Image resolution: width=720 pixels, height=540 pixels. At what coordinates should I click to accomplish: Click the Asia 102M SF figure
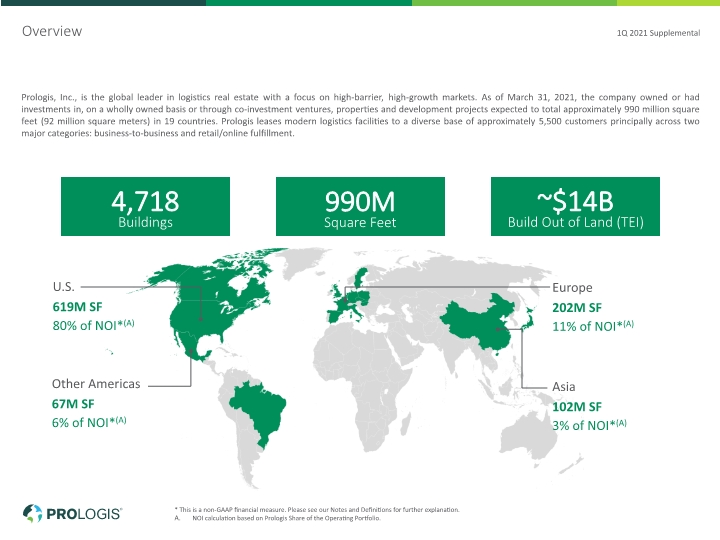577,407
